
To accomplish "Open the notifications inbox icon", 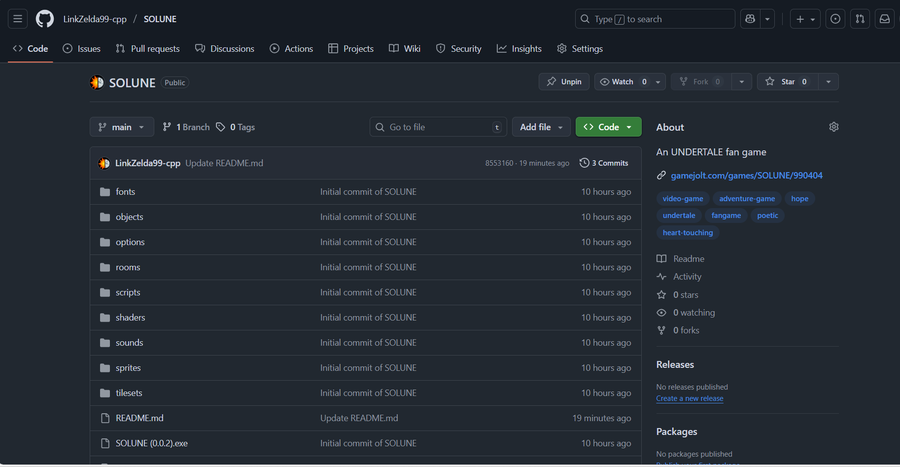I will click(885, 19).
